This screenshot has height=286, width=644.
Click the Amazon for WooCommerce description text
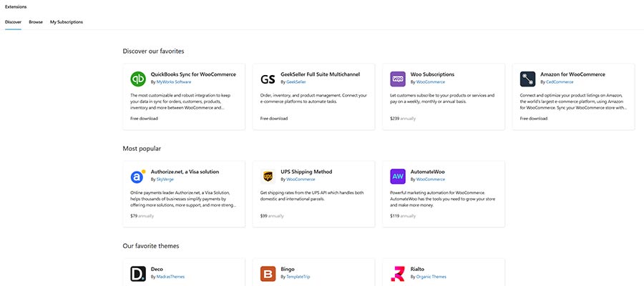574,102
